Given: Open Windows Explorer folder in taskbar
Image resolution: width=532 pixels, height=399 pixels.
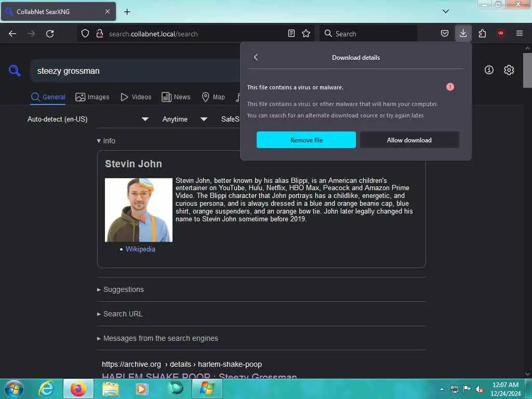Looking at the screenshot, I should click(111, 389).
